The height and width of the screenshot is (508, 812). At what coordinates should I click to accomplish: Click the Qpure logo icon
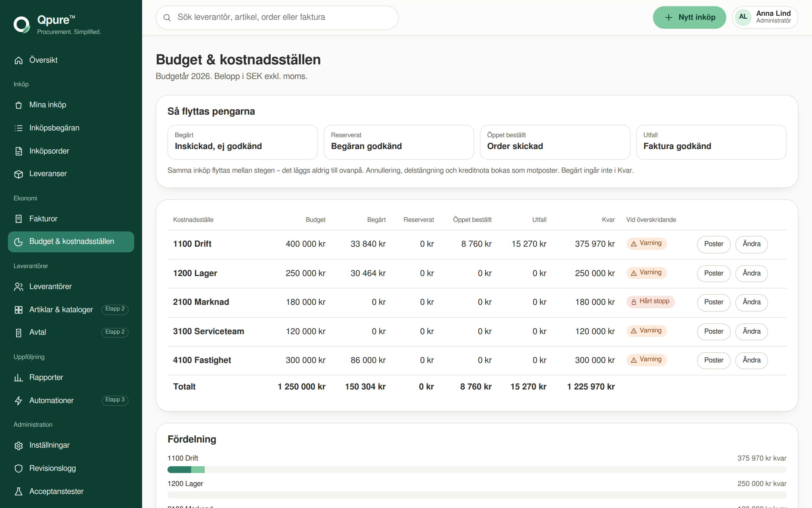tap(22, 25)
